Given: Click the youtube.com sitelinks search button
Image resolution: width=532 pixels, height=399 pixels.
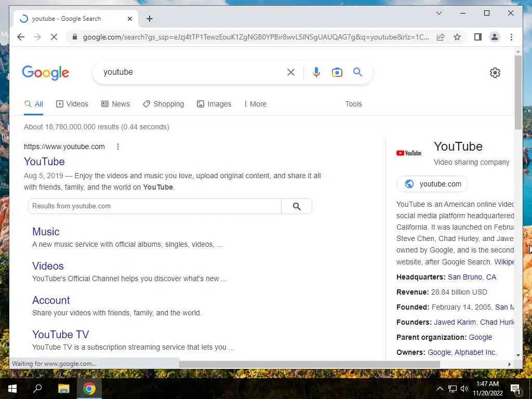Looking at the screenshot, I should pyautogui.click(x=297, y=206).
